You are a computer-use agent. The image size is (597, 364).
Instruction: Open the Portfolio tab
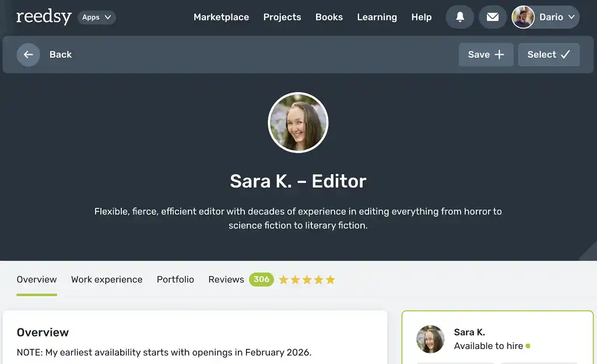pos(175,280)
